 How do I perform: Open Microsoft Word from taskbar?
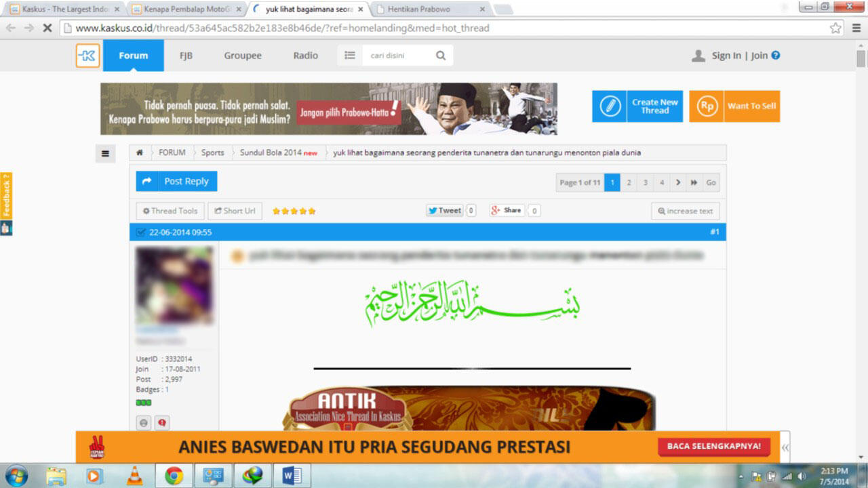(x=292, y=476)
